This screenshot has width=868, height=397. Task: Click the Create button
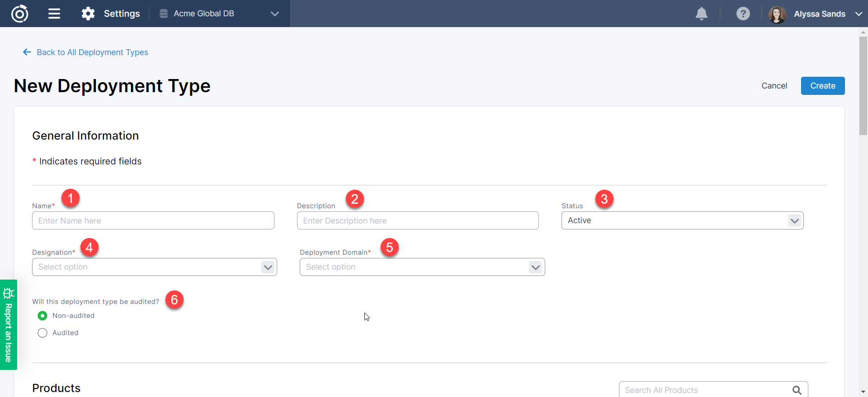(x=822, y=86)
